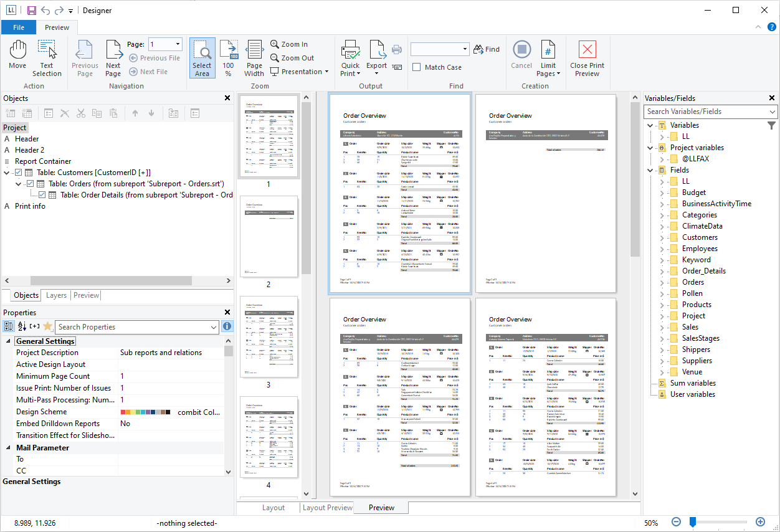Click Sum variables node
This screenshot has width=780, height=532.
(693, 383)
